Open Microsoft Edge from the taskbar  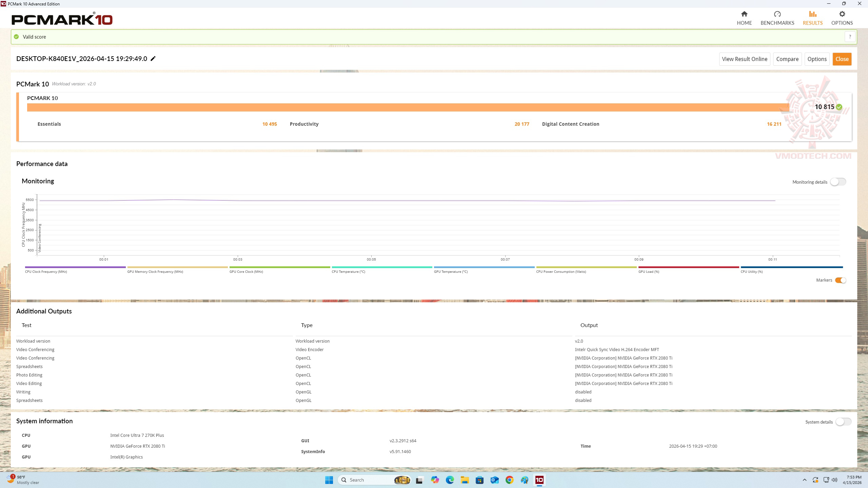[450, 480]
